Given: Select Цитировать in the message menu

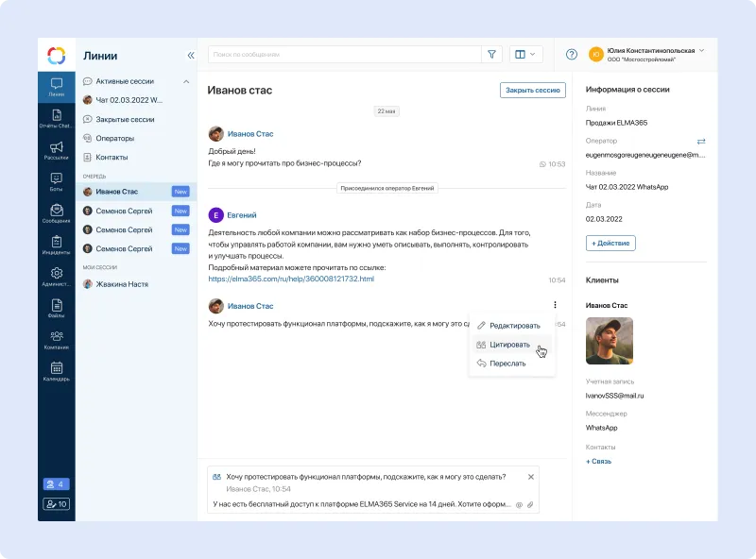Looking at the screenshot, I should point(510,344).
